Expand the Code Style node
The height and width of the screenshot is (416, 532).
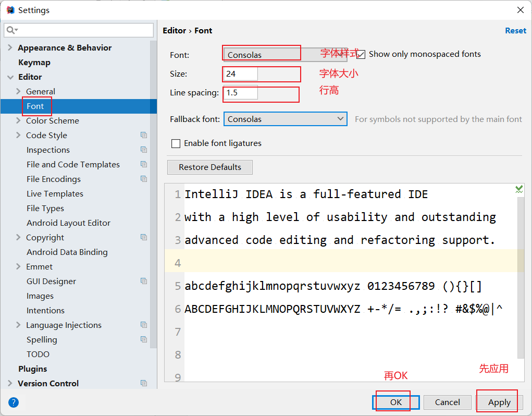click(18, 135)
